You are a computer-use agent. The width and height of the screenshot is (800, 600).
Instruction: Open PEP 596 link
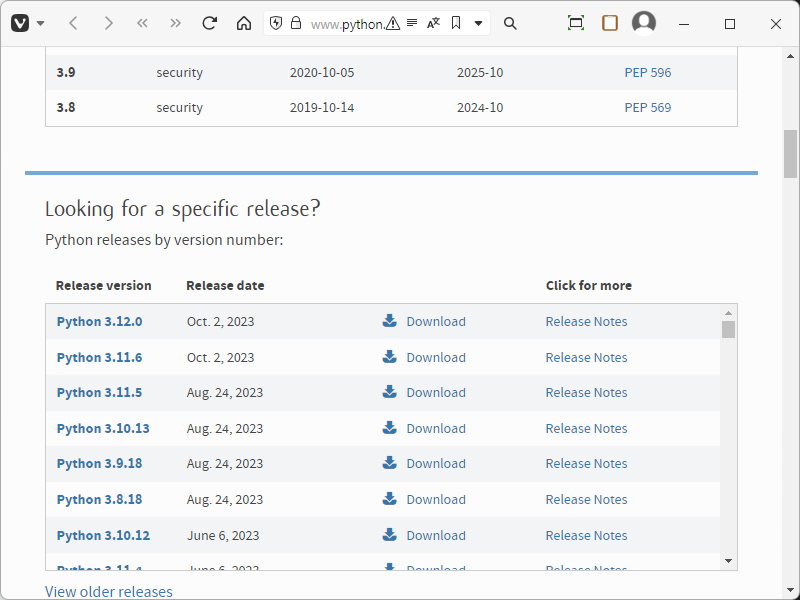tap(648, 72)
